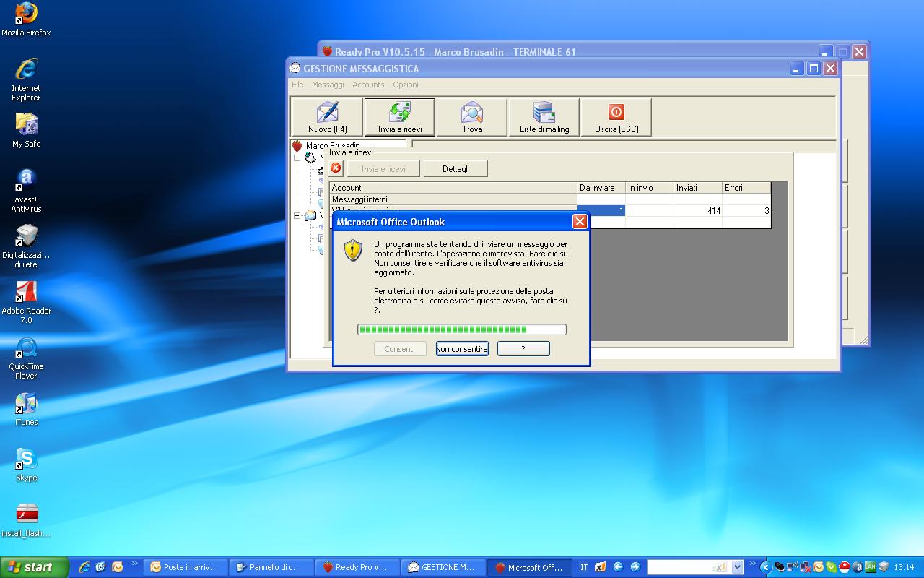Click the orange X icon beside the IT indicator
This screenshot has width=924, height=578.
pyautogui.click(x=600, y=567)
